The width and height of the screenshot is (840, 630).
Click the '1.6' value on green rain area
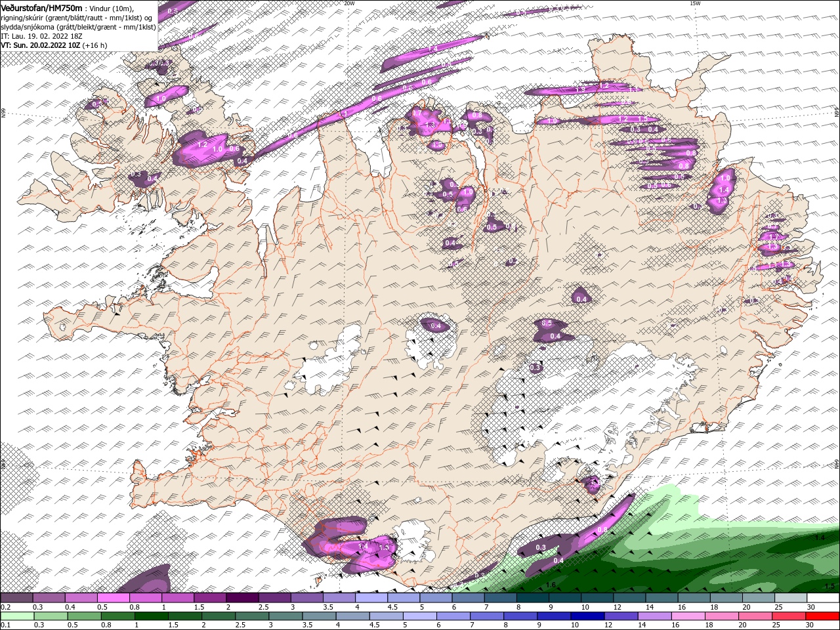tap(551, 585)
